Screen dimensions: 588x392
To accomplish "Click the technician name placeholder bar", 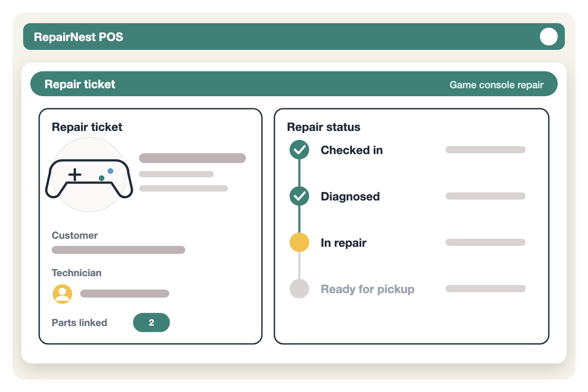I will click(125, 294).
